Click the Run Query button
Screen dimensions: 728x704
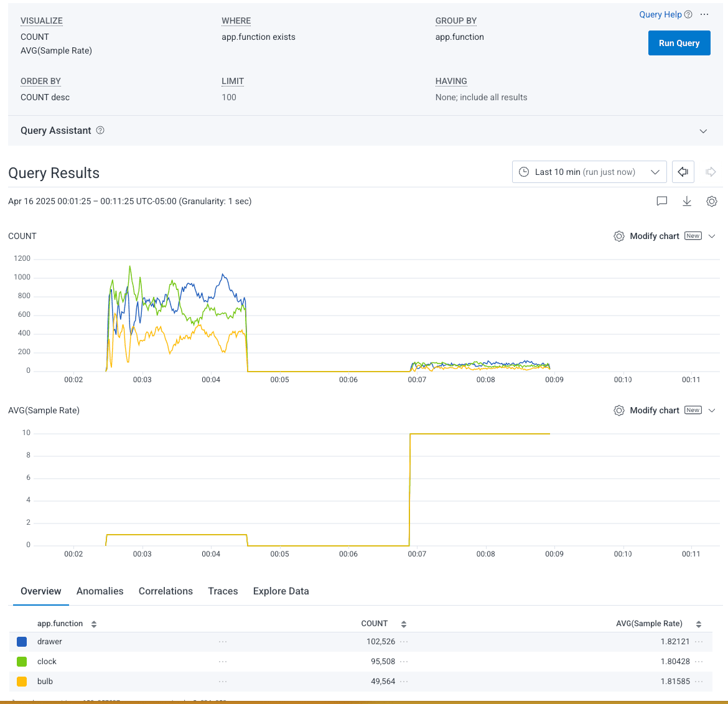(x=679, y=43)
